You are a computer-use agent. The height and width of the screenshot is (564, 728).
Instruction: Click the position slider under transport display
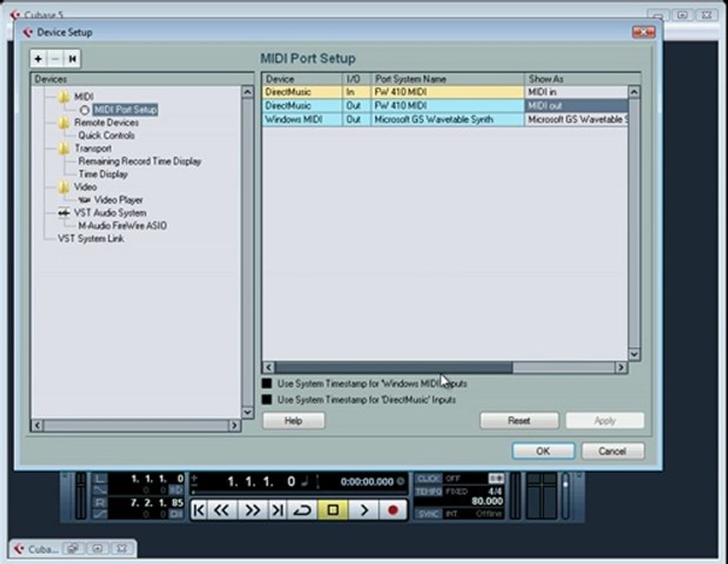[298, 493]
